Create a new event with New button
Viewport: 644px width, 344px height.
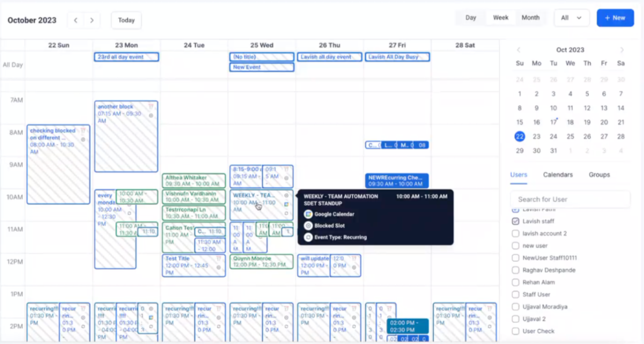615,18
